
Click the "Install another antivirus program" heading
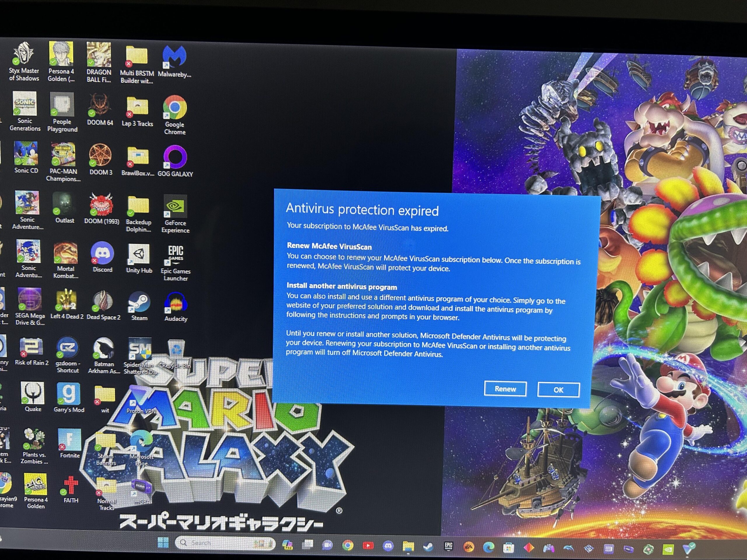(342, 286)
